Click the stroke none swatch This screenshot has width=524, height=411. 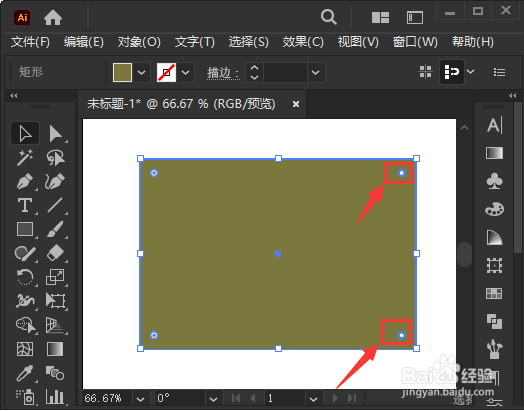pos(166,72)
